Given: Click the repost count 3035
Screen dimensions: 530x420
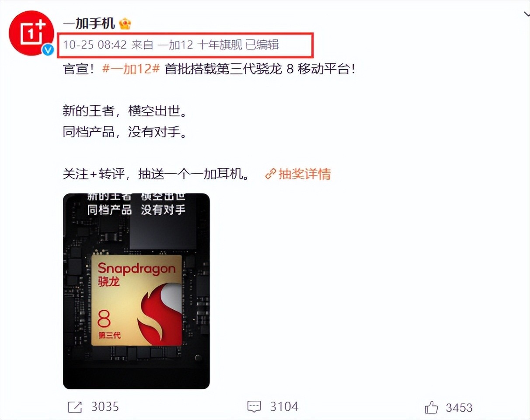Looking at the screenshot, I should click(x=105, y=407).
